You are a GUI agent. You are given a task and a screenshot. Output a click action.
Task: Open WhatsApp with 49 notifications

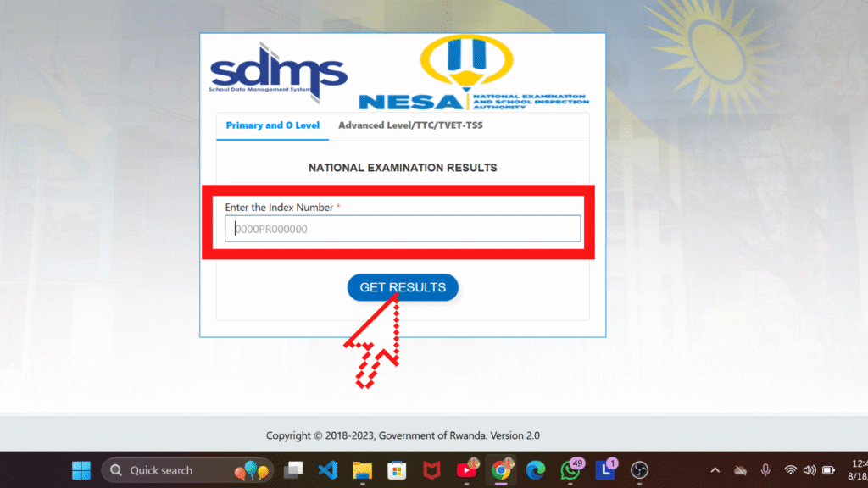pos(570,469)
